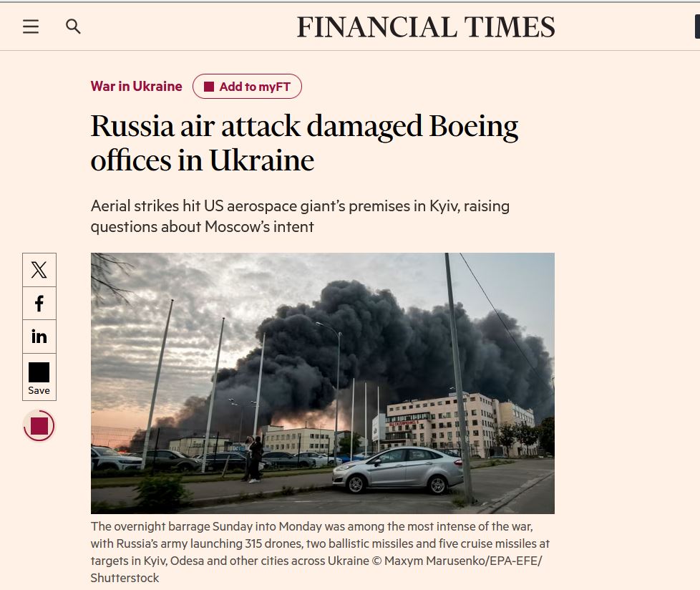Click the Add to myFT button text

254,86
